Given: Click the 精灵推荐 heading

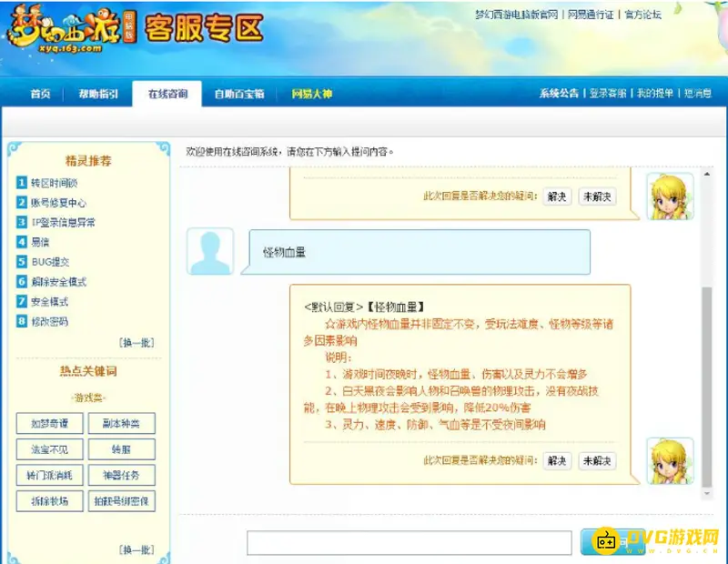Looking at the screenshot, I should [x=88, y=161].
